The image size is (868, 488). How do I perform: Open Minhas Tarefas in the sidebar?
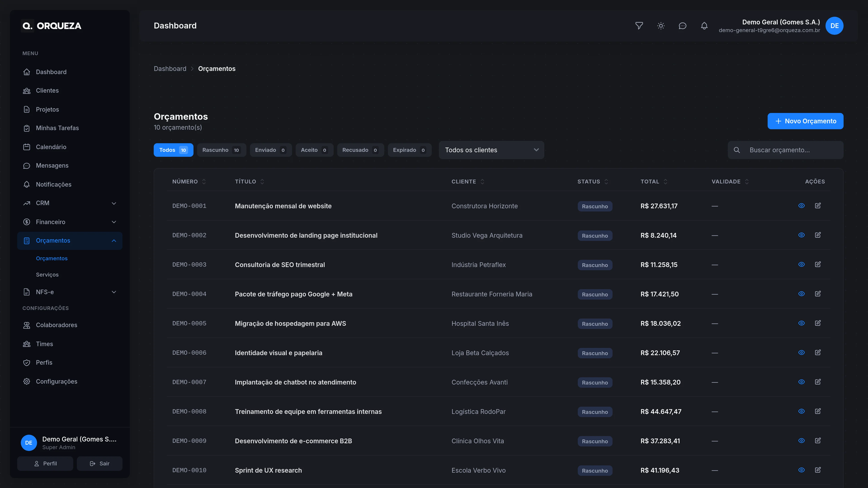pos(70,128)
